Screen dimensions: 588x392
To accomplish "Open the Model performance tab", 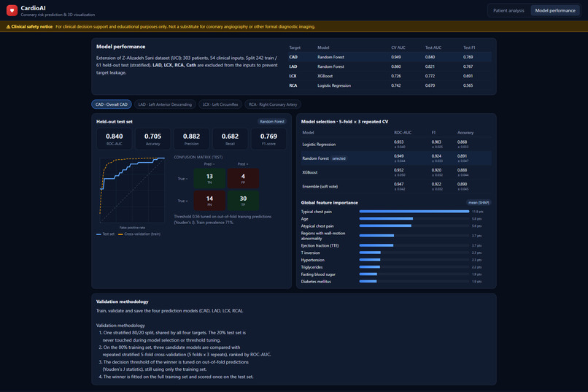I will click(x=555, y=10).
